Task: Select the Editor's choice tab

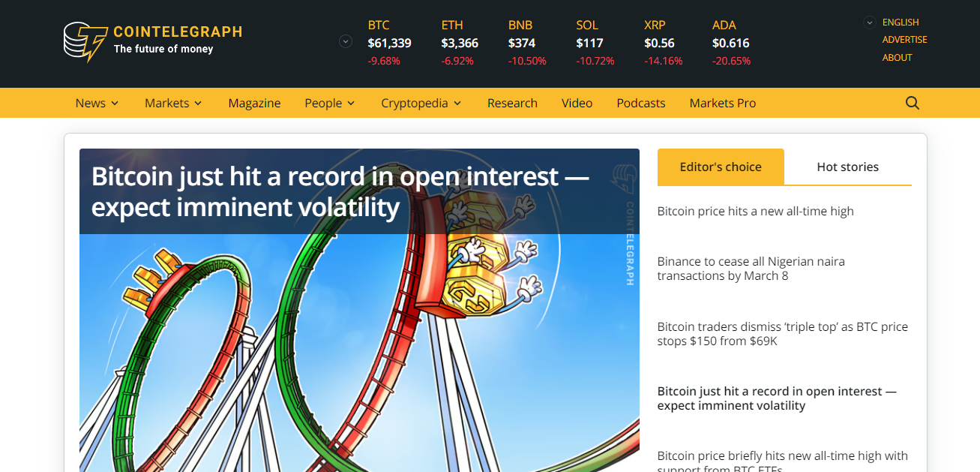Action: click(x=721, y=167)
